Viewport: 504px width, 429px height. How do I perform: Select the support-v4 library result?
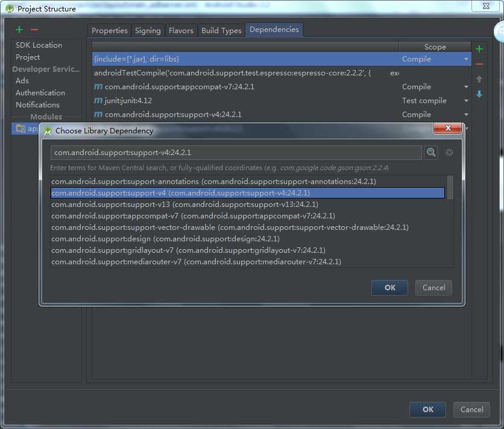coord(248,193)
